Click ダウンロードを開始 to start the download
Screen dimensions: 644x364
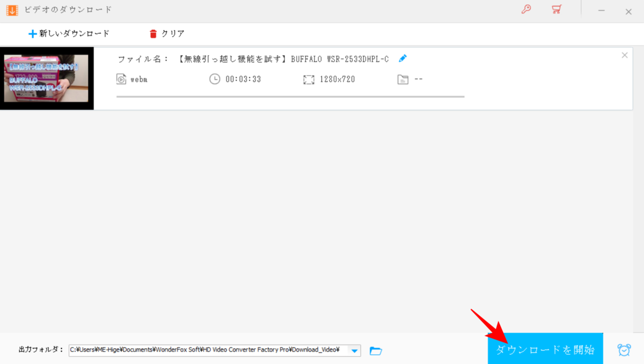(545, 350)
